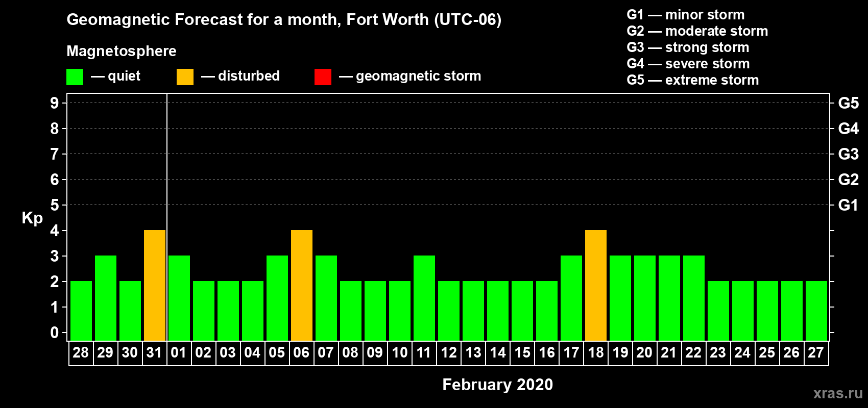Select the orange bar above date 31
Screen dimensions: 868x408
155,285
